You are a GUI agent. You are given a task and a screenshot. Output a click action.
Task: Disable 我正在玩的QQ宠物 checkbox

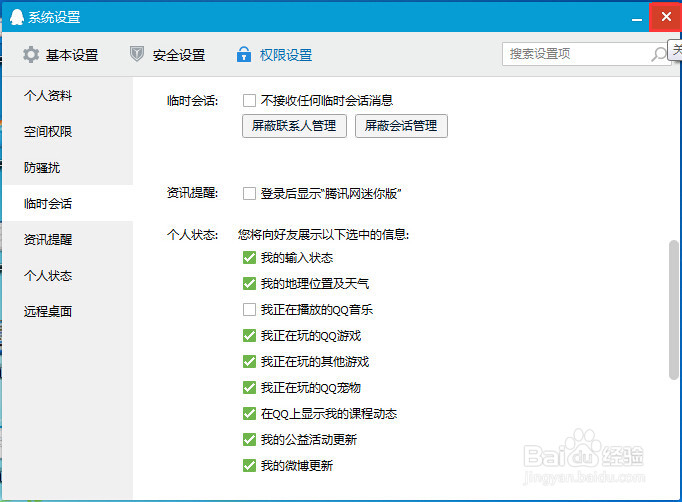click(249, 387)
